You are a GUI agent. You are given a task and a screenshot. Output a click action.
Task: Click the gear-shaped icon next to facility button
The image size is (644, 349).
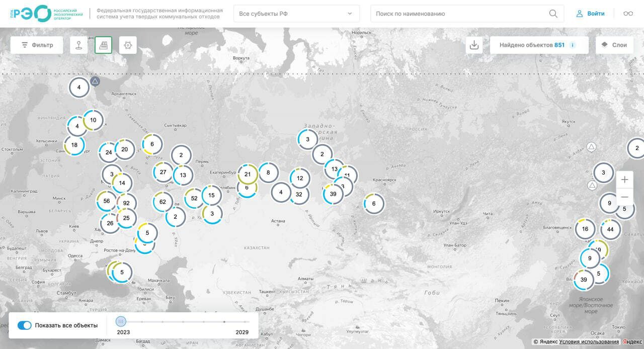click(x=128, y=45)
